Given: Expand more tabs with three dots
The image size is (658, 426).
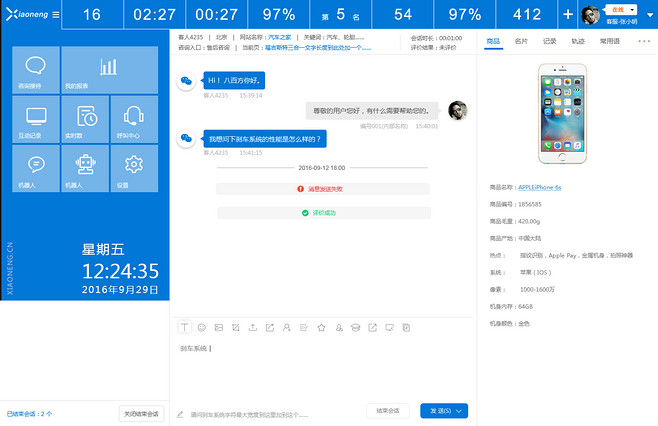Looking at the screenshot, I should coord(643,41).
